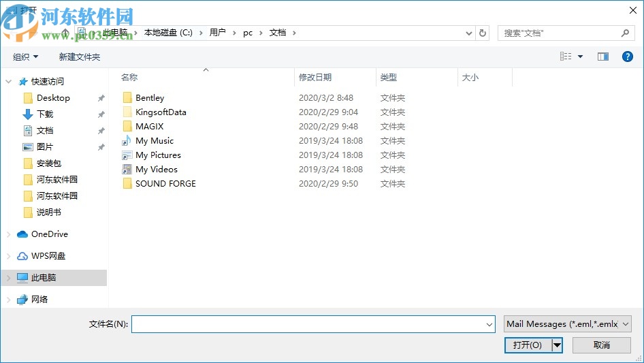Click the 打开(O) button
This screenshot has height=363, width=644.
pyautogui.click(x=528, y=345)
